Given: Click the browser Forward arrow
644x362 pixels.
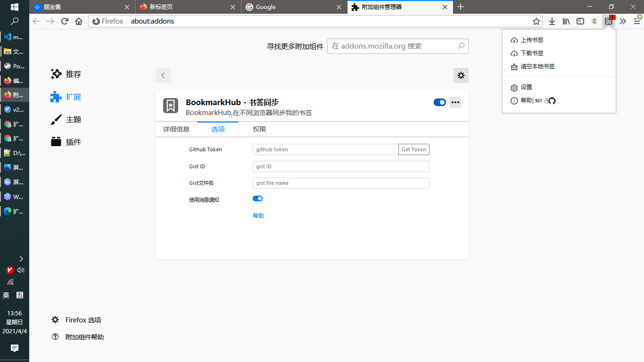Looking at the screenshot, I should (50, 21).
